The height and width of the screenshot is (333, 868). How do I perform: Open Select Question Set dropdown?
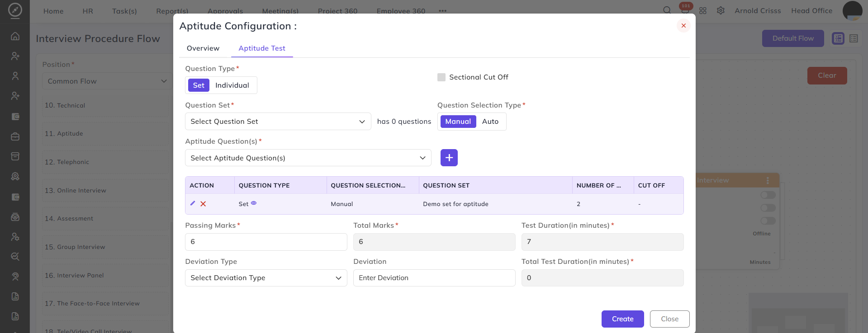278,122
